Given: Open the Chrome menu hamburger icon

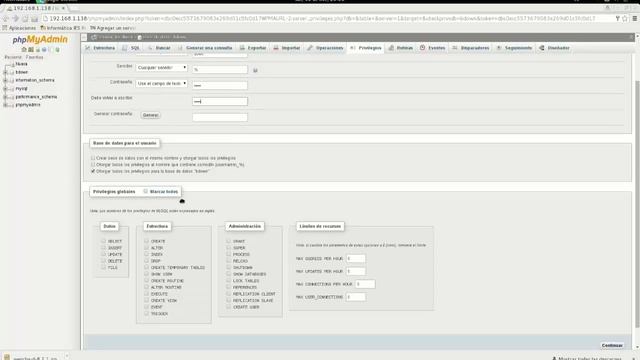Looking at the screenshot, I should [635, 19].
